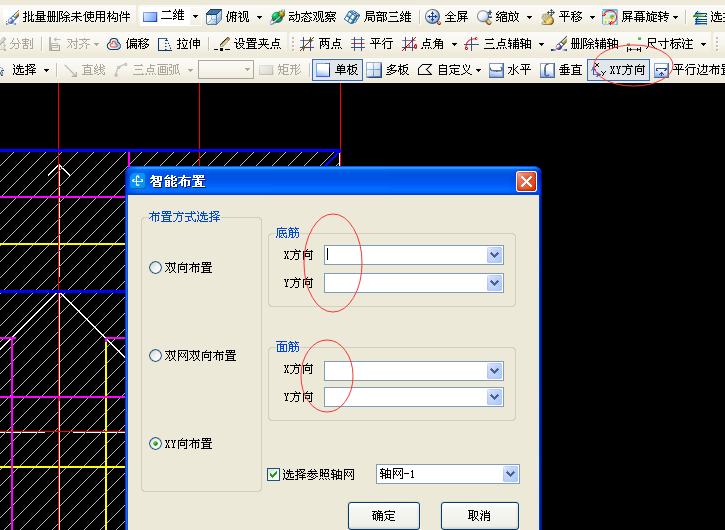725x530 pixels.
Task: Open dropdown arrow next to 二维
Action: (x=196, y=17)
